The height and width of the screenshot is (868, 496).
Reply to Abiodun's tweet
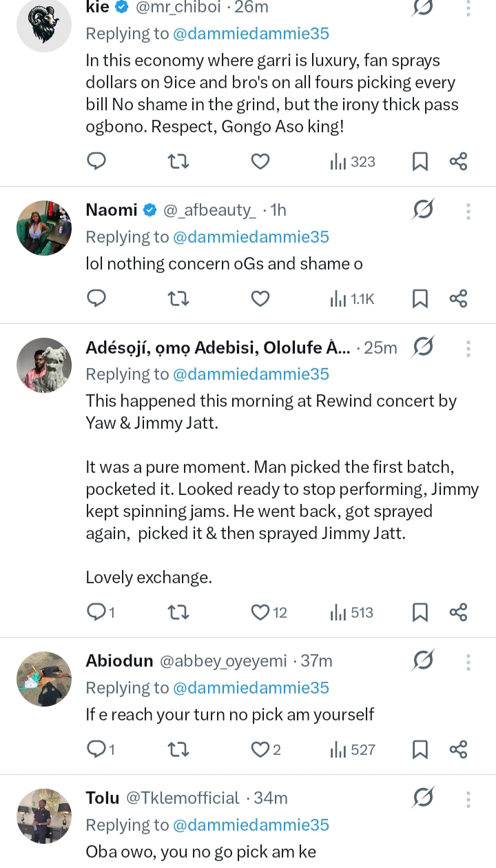pos(96,749)
